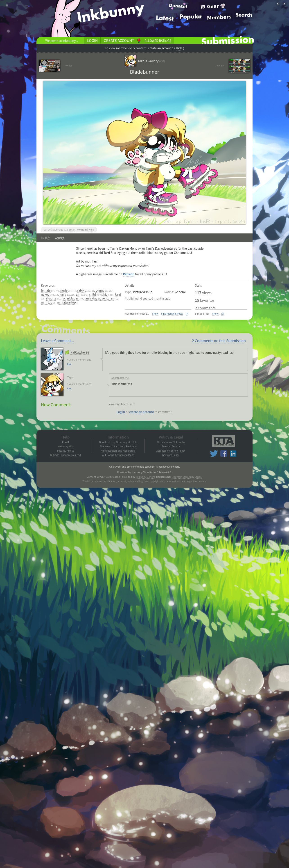Open the Facebook icon in footer
The image size is (289, 868).
[224, 454]
